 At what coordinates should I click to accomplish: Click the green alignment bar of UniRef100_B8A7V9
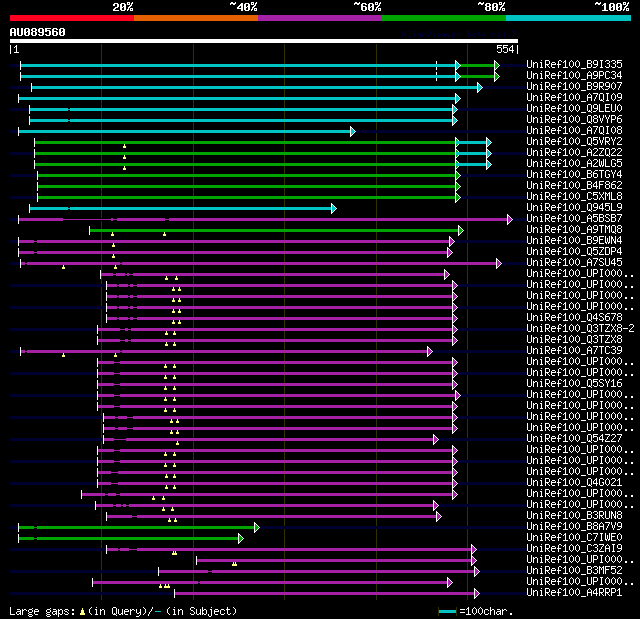[x=137, y=528]
